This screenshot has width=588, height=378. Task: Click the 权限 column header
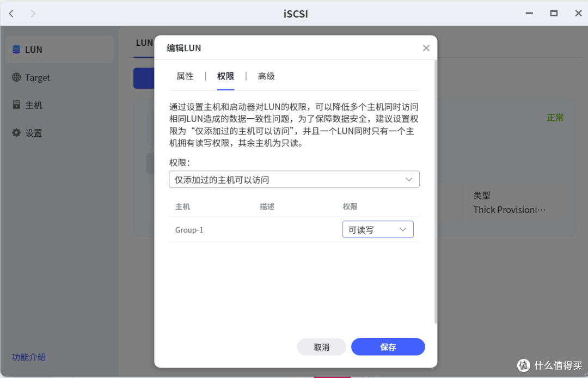point(350,206)
